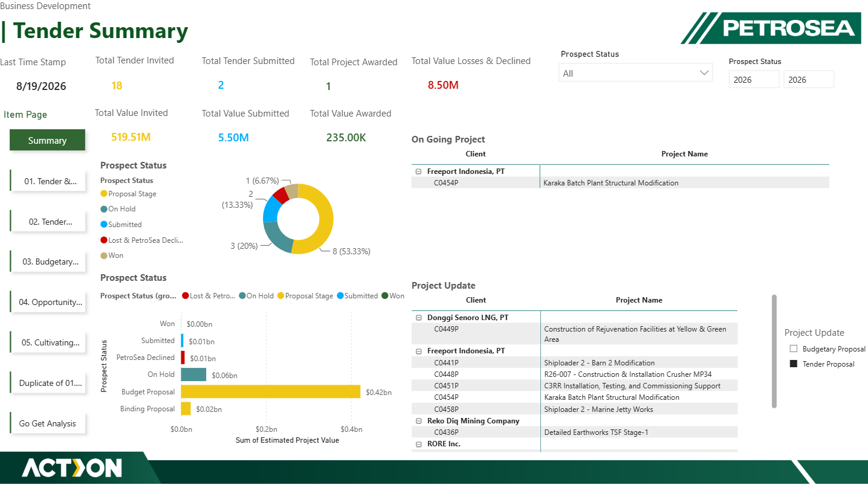
Task: Click the Submitted blue bar
Action: [183, 341]
